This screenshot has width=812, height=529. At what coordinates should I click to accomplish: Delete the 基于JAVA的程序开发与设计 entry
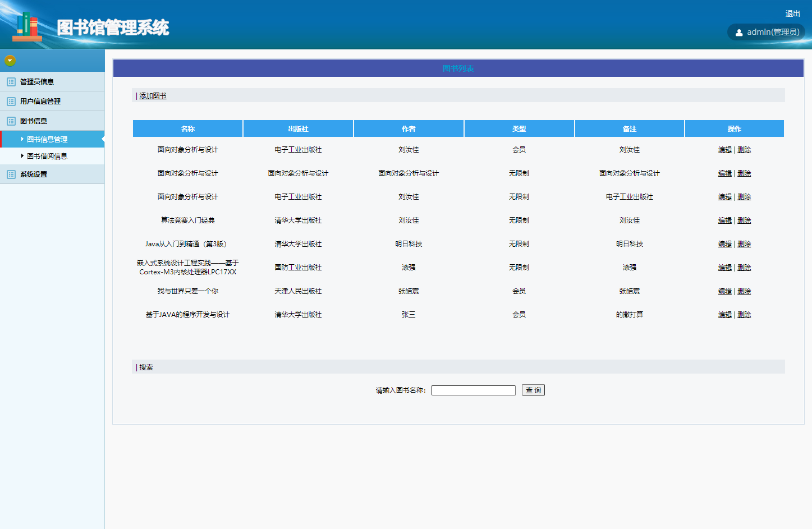(744, 314)
